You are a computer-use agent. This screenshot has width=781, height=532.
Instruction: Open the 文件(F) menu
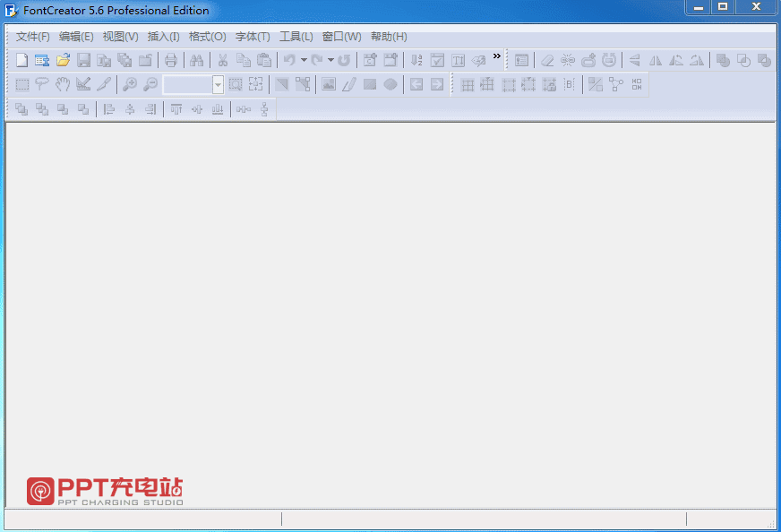[32, 37]
